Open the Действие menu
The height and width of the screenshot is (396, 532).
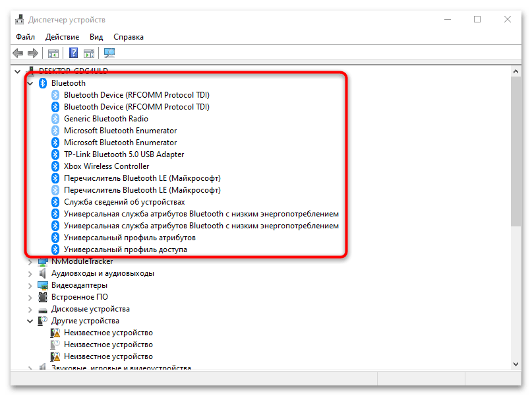click(62, 37)
